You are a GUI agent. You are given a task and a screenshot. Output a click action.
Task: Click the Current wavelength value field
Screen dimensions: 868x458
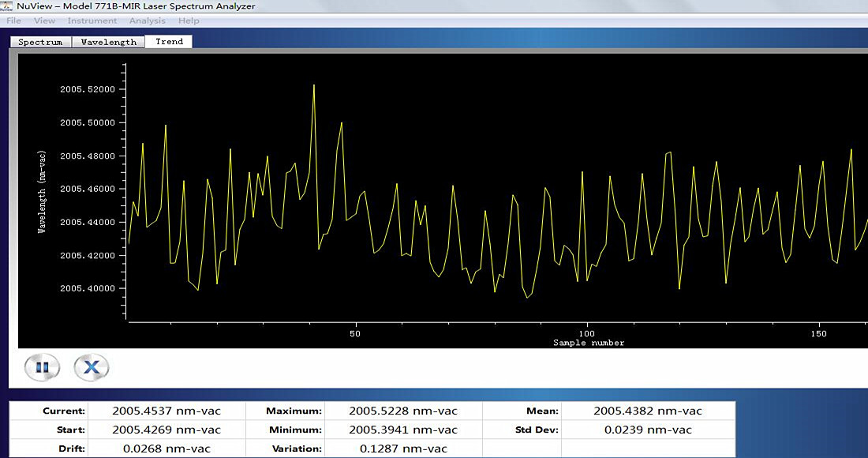click(x=166, y=411)
